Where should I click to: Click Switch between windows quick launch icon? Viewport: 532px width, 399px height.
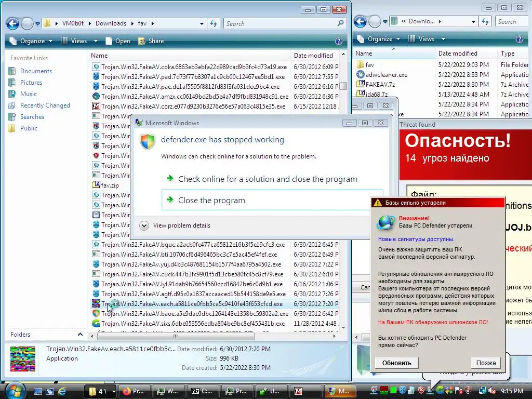(49, 391)
